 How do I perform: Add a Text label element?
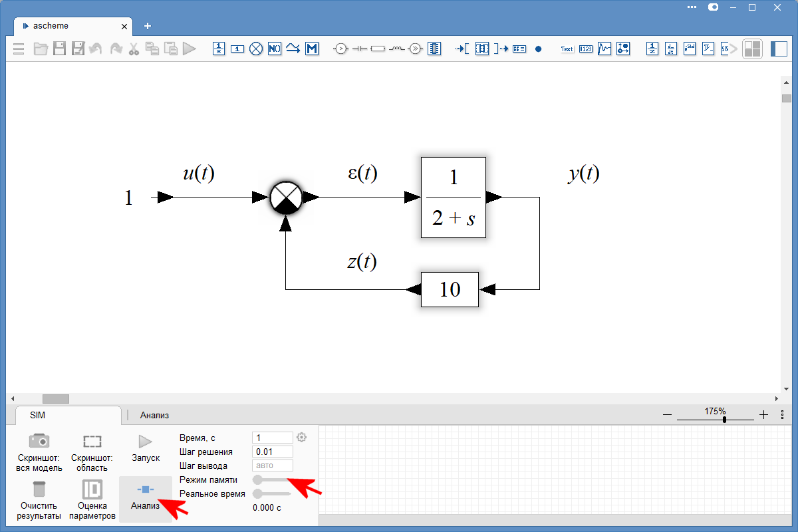pos(567,49)
